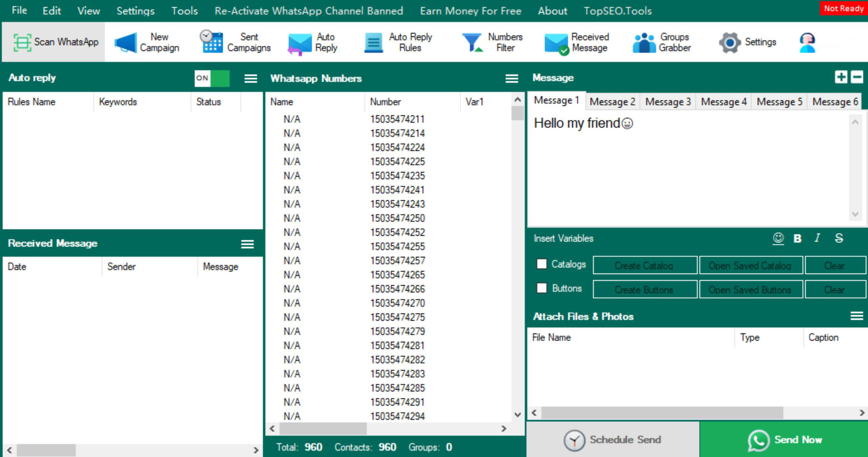Screen dimensions: 868x457
Task: Open Attach Files & Photos hamburger menu
Action: tap(857, 316)
